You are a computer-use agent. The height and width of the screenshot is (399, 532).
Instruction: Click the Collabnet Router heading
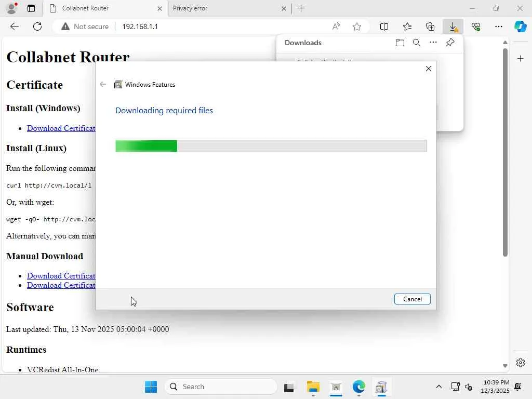(x=68, y=57)
